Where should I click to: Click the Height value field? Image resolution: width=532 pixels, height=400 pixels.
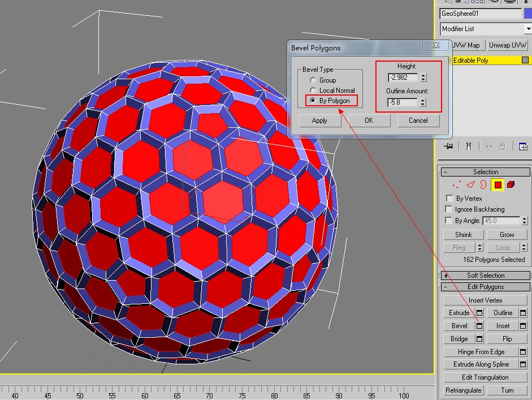pos(403,78)
